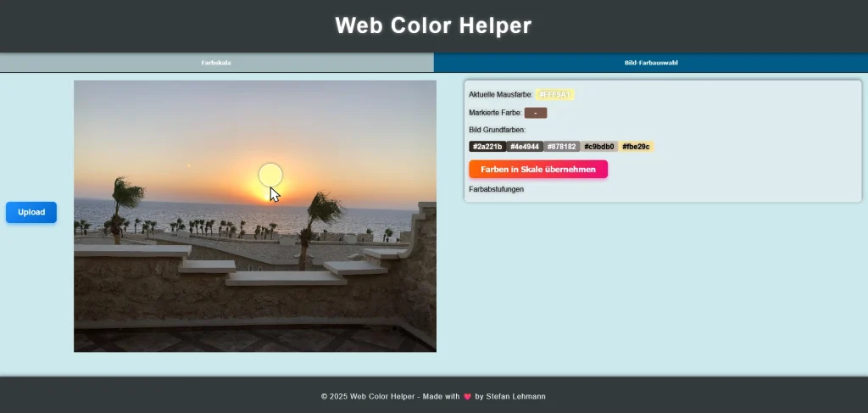868x413 pixels.
Task: Select the #2a221b base color swatch
Action: pos(487,147)
